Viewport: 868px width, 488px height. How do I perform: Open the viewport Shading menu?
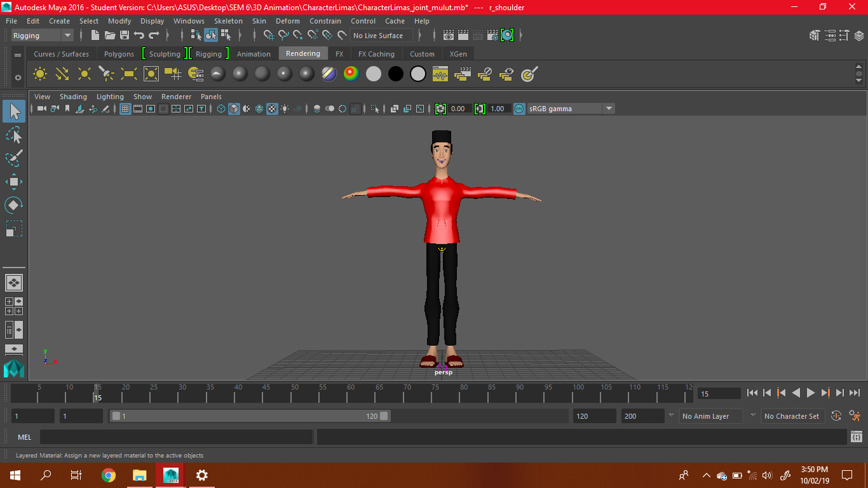tap(73, 97)
